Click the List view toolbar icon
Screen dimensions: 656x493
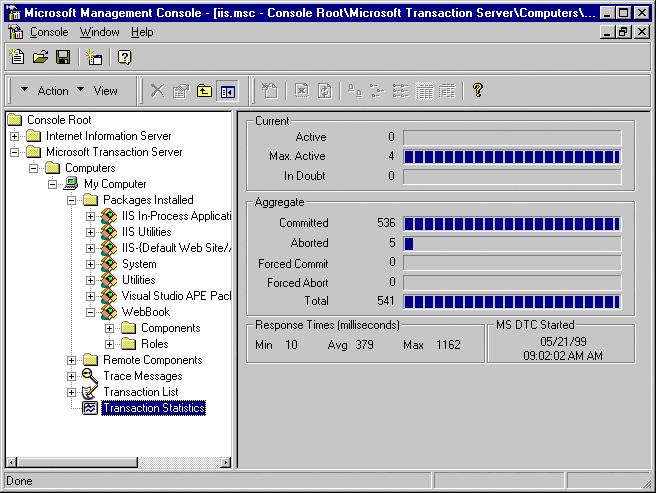[x=400, y=90]
